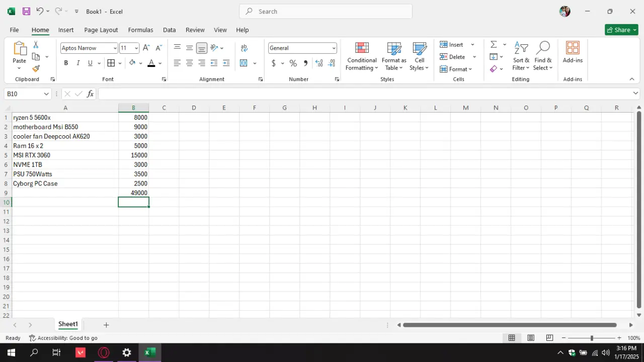Increase font size with the larger A
Image resolution: width=644 pixels, height=362 pixels.
pos(146,48)
